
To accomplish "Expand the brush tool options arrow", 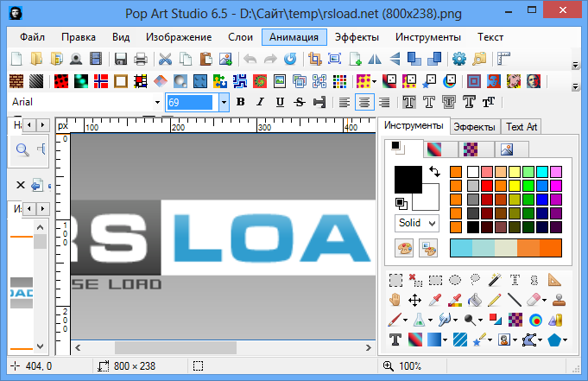I will tap(405, 321).
